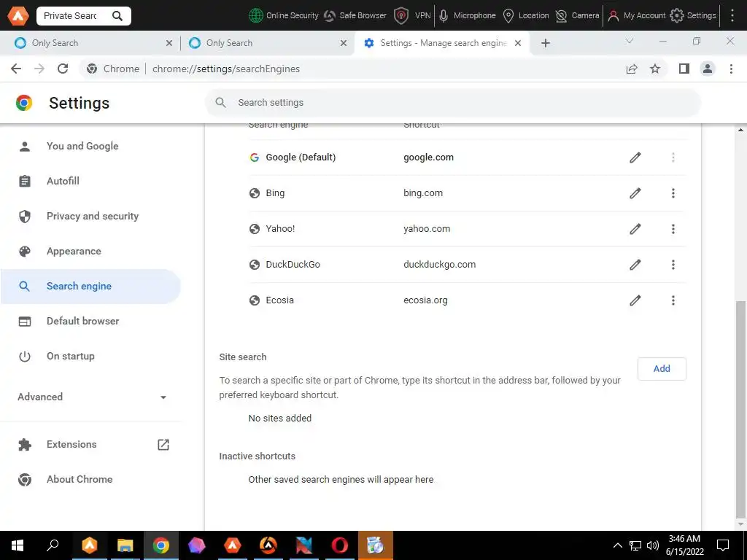This screenshot has width=747, height=560.
Task: Open more actions menu for Ecosia
Action: [673, 300]
